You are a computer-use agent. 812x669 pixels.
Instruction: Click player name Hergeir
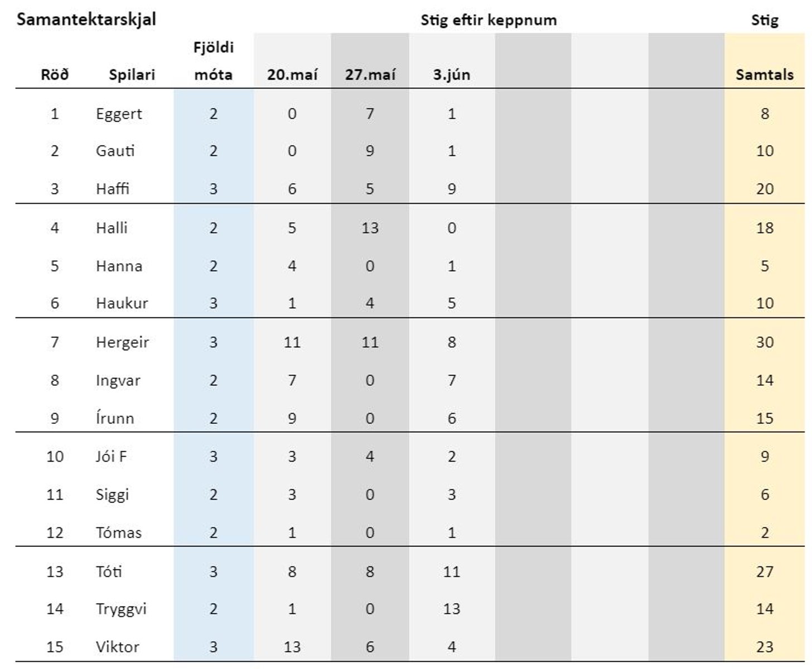point(122,342)
